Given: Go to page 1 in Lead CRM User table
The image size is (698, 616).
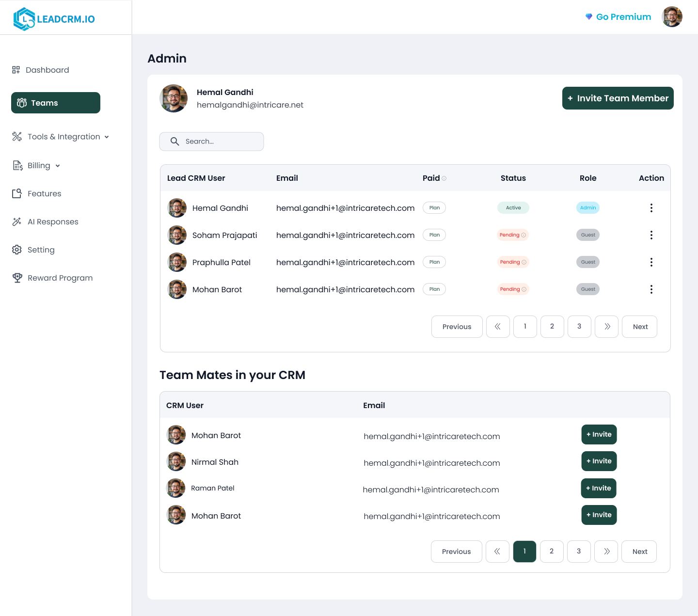Looking at the screenshot, I should (525, 327).
